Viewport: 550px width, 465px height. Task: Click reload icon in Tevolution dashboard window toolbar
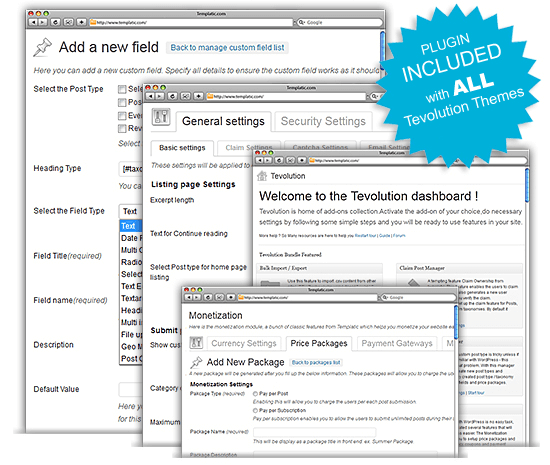[279, 160]
